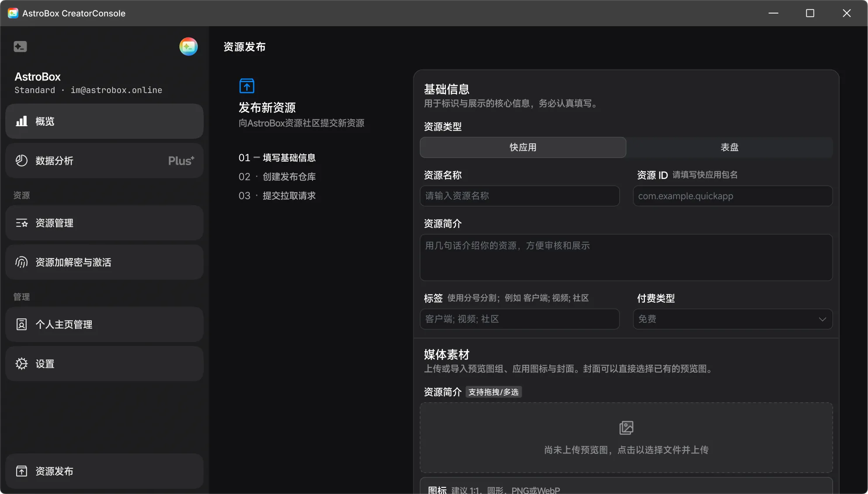Click the 资源名称 input field
Viewport: 868px width, 494px height.
(x=519, y=196)
